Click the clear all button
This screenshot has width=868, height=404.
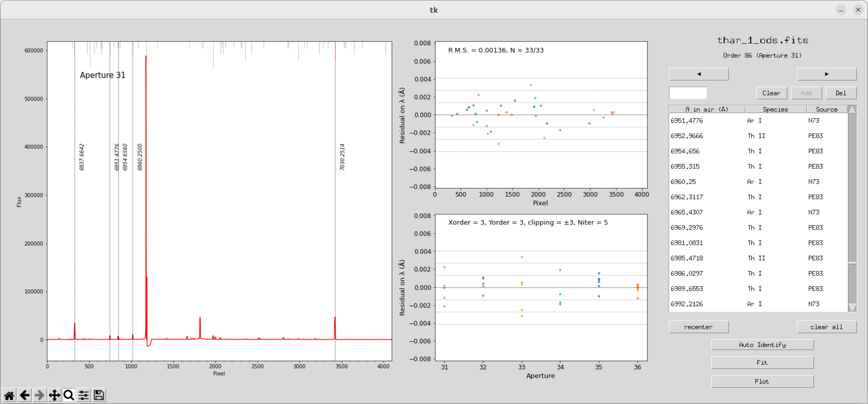coord(826,327)
